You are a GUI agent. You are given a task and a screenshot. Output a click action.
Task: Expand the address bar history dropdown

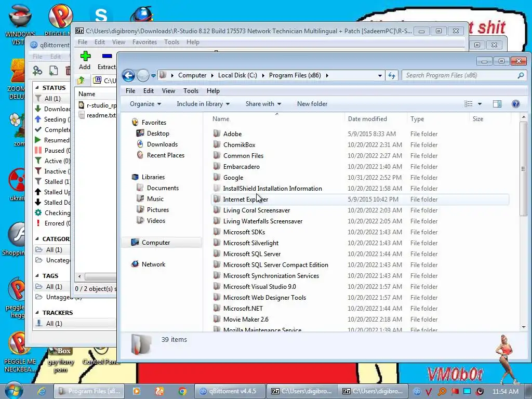pyautogui.click(x=380, y=76)
